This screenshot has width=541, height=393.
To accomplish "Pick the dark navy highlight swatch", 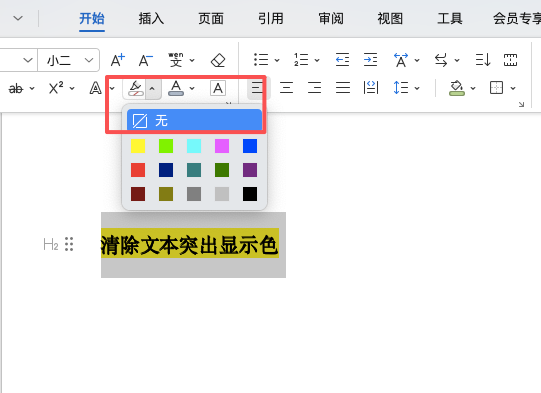I will pyautogui.click(x=166, y=170).
